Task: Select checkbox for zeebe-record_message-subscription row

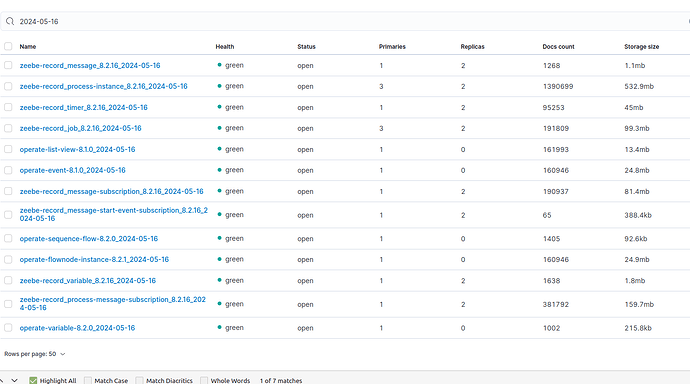Action: coord(8,191)
